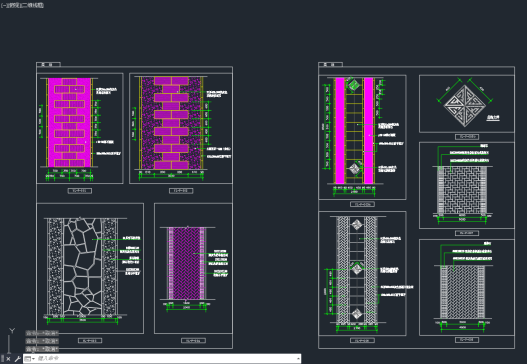Select the irregular crazy-paving stone path drawing
Screen dimensions: 527x364
83,267
